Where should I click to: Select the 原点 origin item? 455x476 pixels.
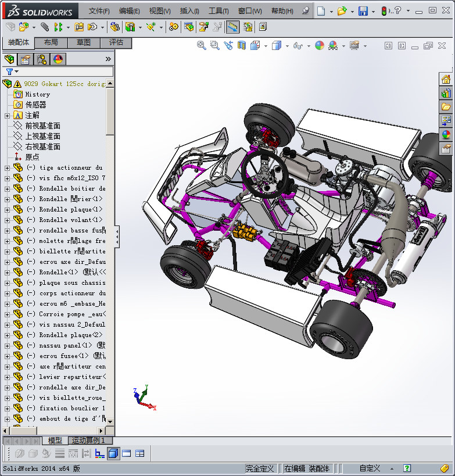(32, 158)
